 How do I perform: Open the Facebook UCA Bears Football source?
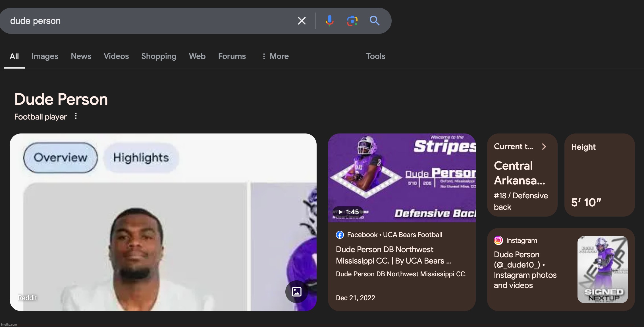pos(394,235)
